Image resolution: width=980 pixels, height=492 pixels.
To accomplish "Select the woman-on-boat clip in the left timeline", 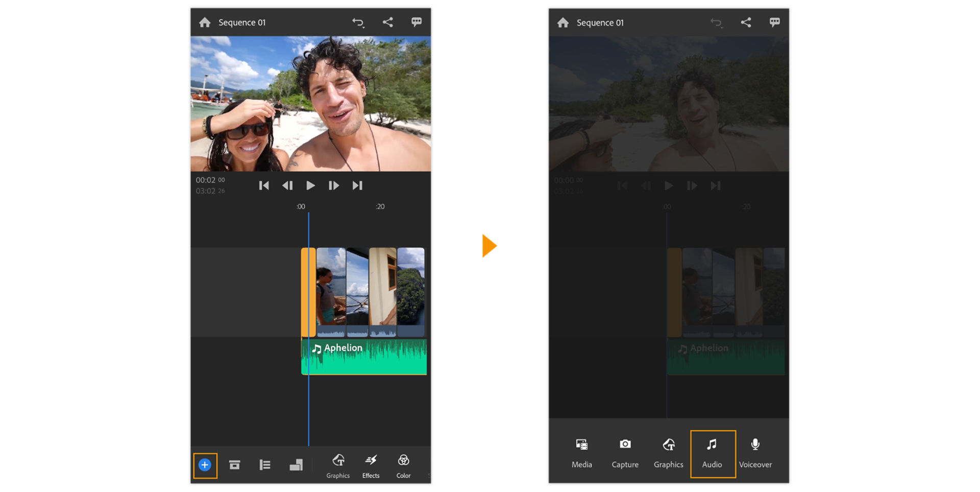I will click(331, 292).
